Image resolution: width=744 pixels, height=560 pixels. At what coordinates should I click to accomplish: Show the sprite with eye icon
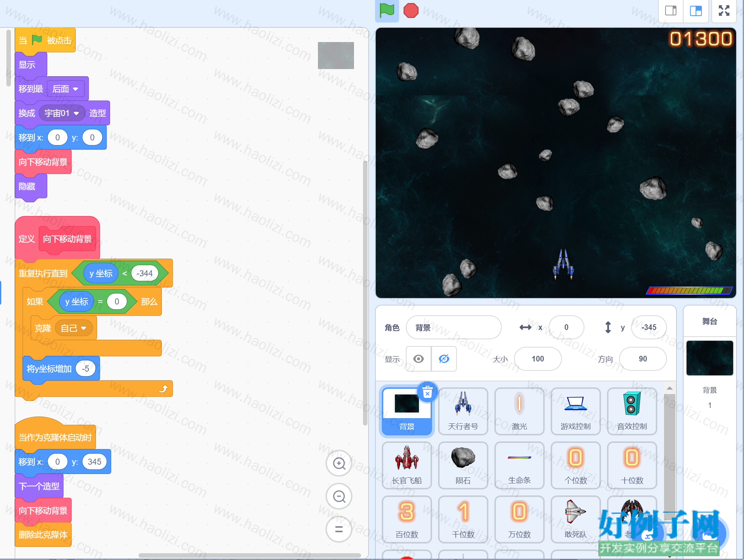[419, 359]
